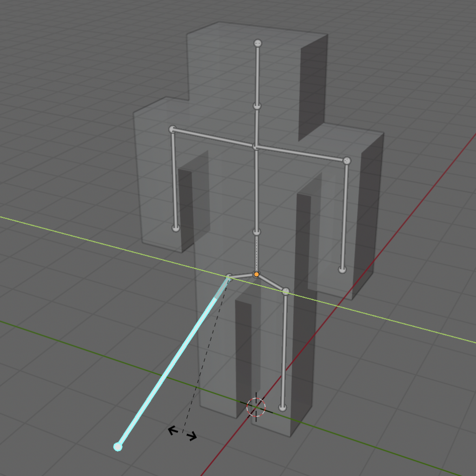
Task: Click the joint at the top of the head bone
Action: [x=258, y=43]
